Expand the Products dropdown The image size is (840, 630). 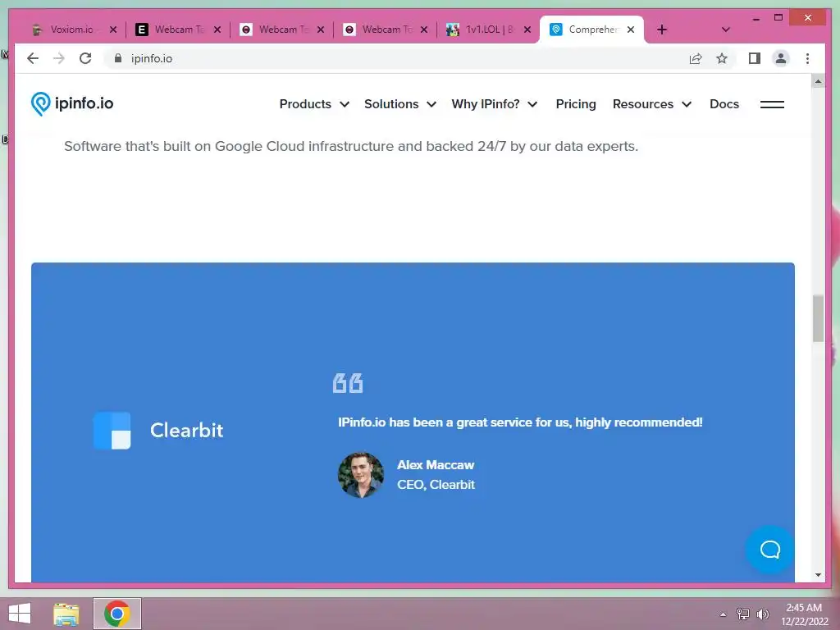click(314, 104)
